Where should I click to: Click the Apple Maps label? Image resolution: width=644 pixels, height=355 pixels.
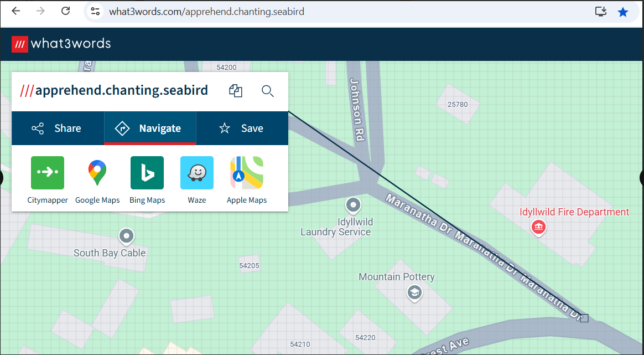click(247, 200)
